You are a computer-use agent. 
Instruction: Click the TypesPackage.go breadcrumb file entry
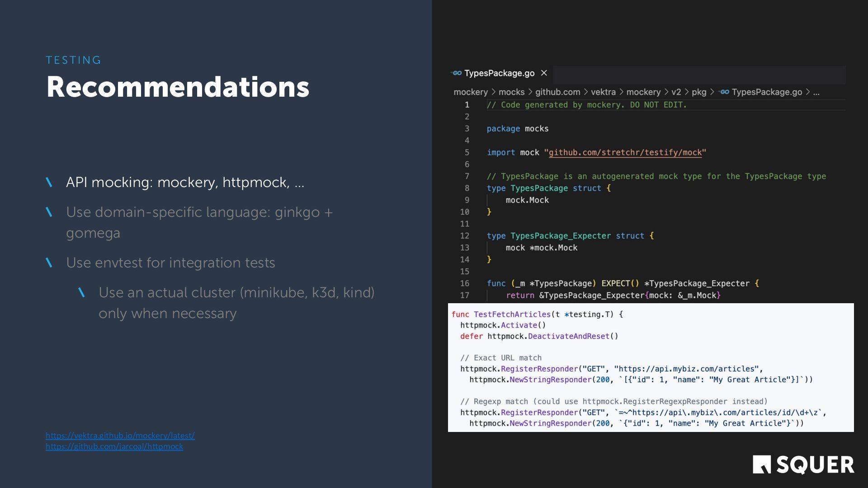pyautogui.click(x=767, y=92)
